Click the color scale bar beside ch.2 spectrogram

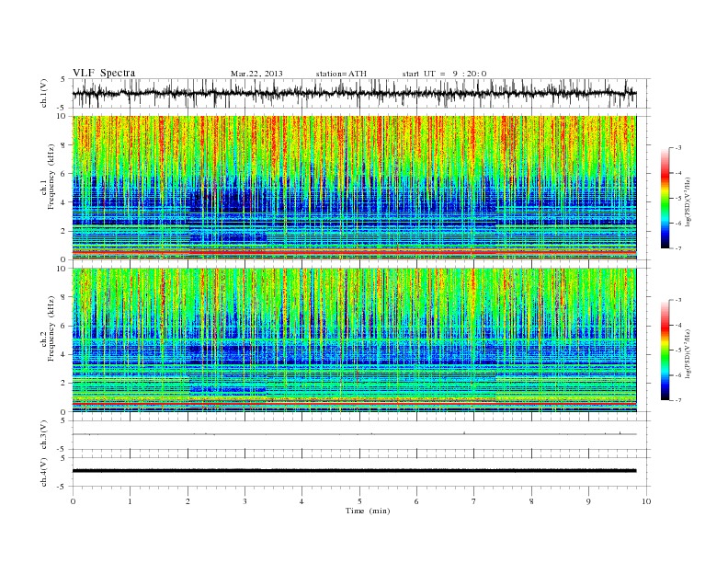click(x=665, y=350)
